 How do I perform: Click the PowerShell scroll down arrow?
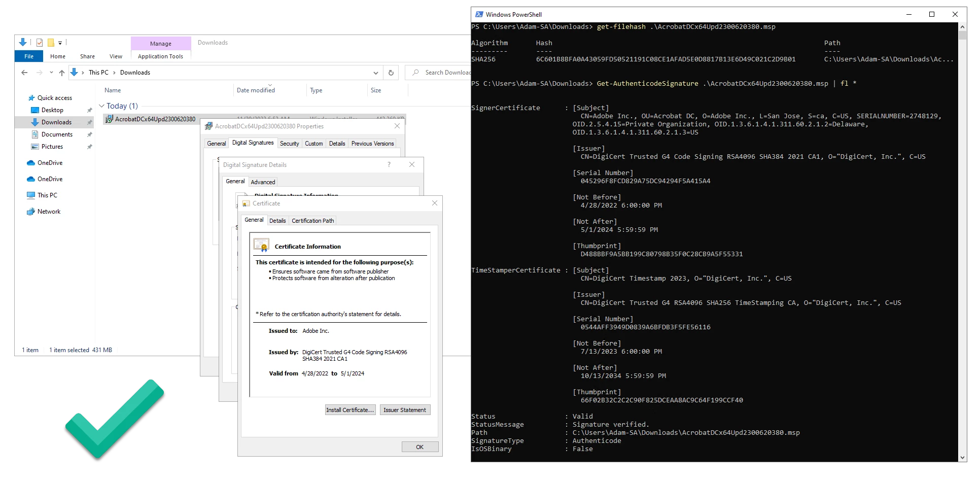(x=962, y=458)
